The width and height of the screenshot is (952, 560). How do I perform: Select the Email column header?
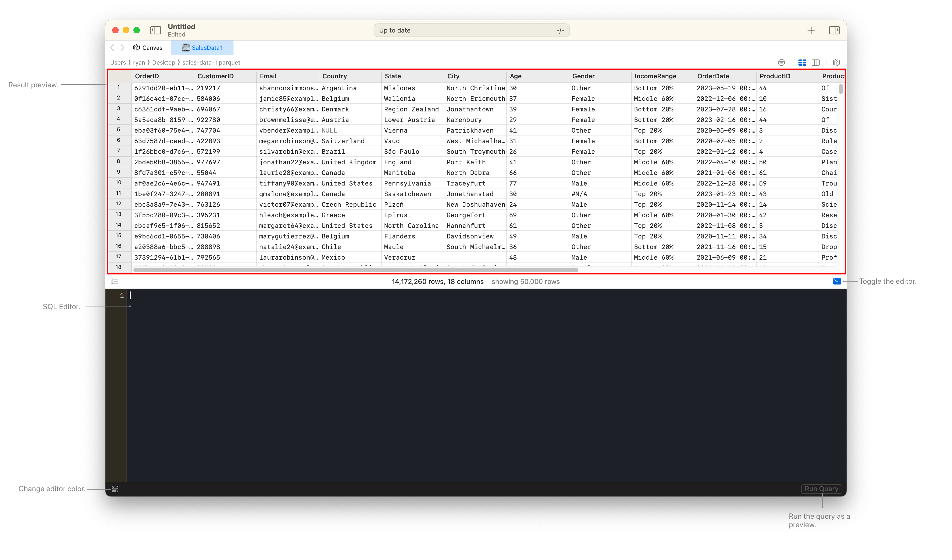click(x=288, y=76)
